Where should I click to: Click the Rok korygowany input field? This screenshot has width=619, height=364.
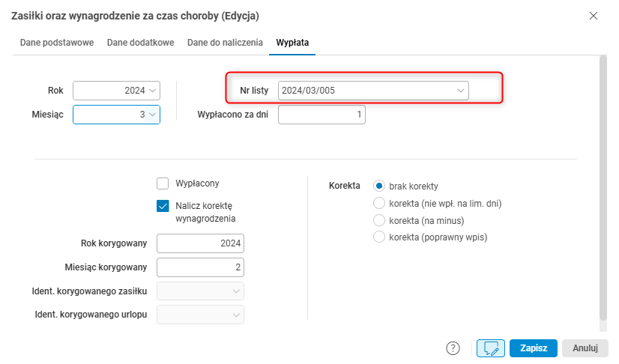pyautogui.click(x=201, y=243)
